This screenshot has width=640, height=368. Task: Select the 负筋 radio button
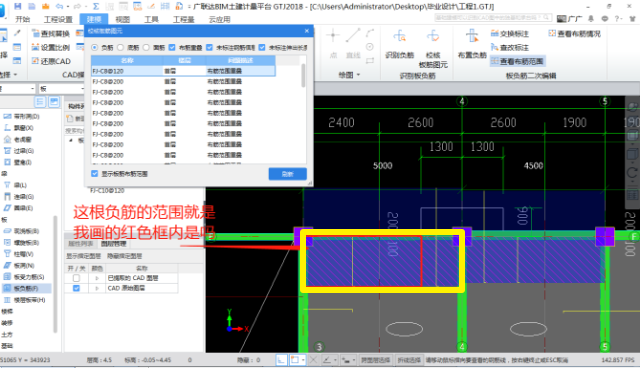[95, 48]
